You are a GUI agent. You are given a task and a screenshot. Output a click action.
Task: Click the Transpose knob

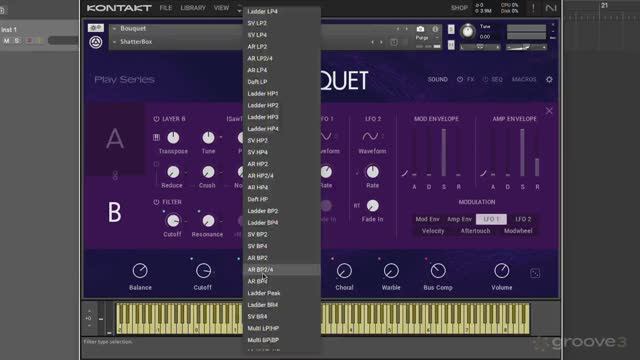coord(173,138)
